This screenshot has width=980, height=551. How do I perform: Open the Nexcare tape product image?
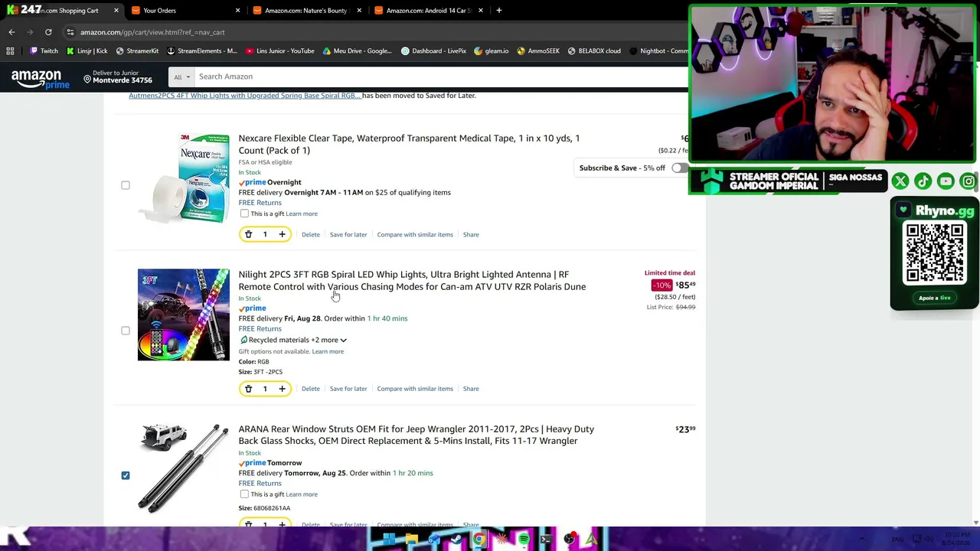click(x=183, y=178)
